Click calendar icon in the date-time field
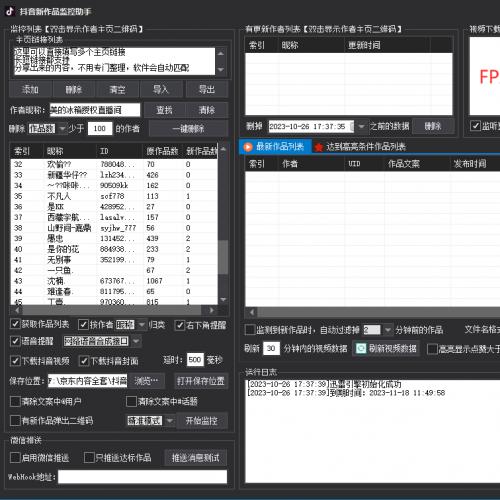 (352, 126)
